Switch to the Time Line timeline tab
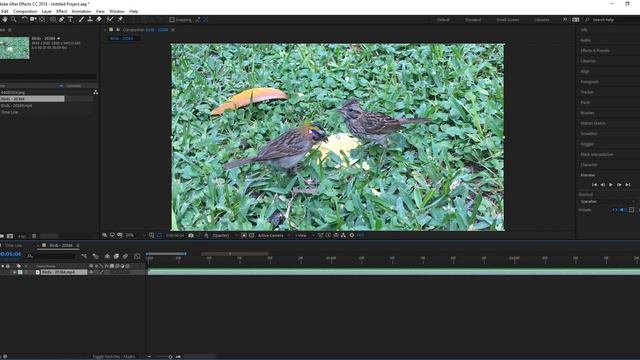 click(13, 245)
